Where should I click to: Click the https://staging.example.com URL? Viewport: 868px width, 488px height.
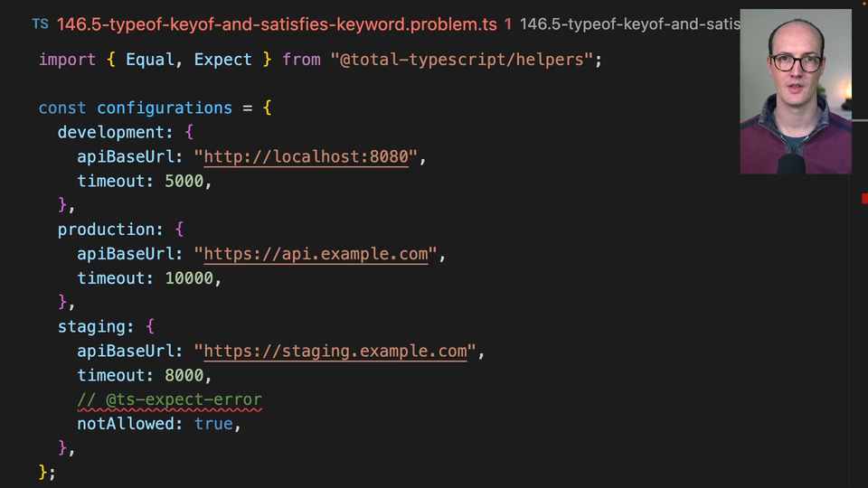[335, 351]
